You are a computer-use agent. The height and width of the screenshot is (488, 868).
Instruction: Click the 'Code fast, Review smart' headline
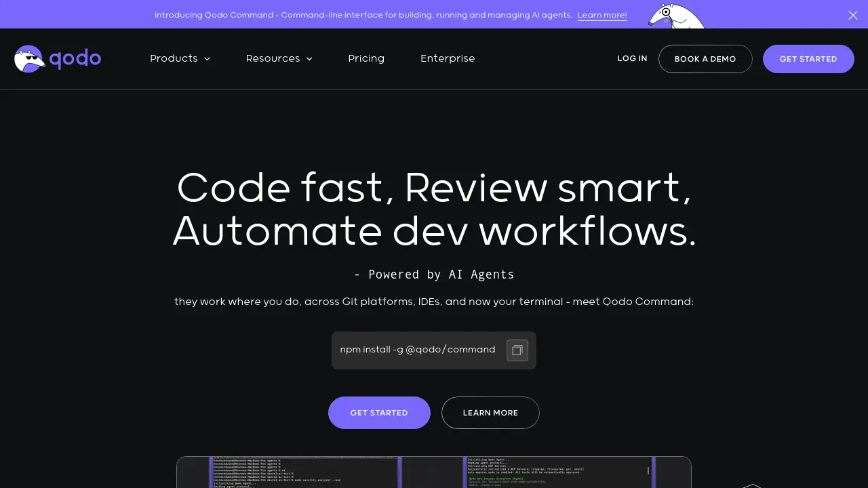pos(434,188)
